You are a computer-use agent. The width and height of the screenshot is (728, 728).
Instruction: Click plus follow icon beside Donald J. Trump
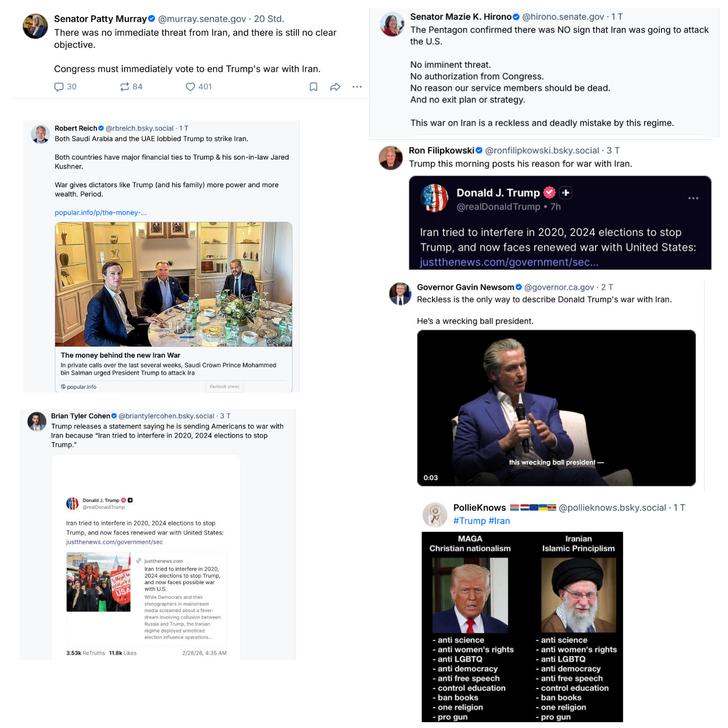tap(565, 193)
